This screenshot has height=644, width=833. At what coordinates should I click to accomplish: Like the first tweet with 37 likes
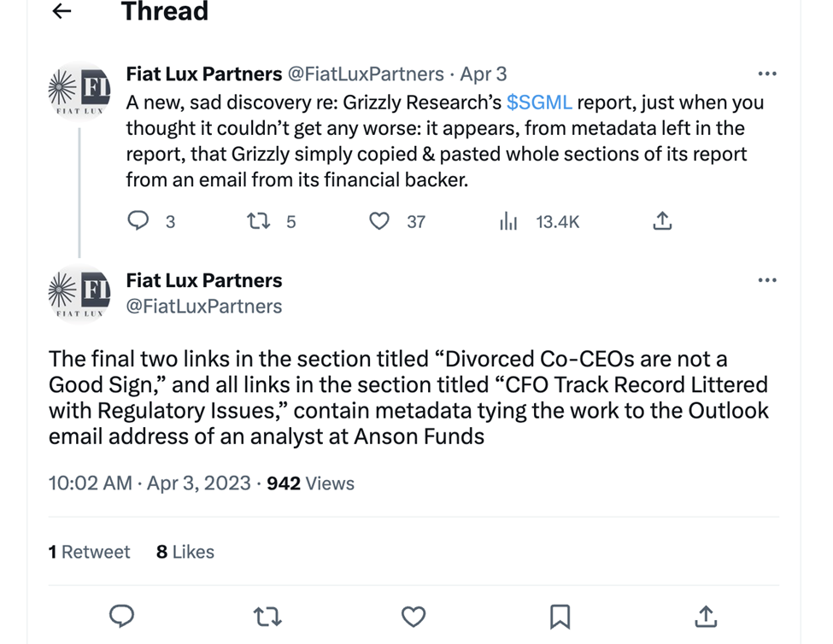(x=379, y=221)
